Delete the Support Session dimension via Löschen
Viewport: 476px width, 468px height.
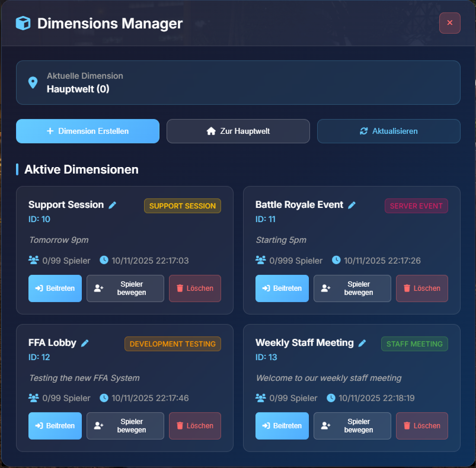(x=195, y=289)
